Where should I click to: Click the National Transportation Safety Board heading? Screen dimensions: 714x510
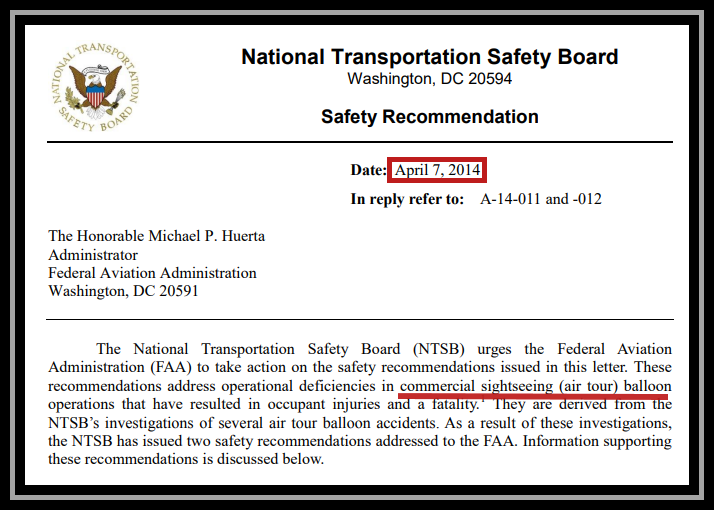coord(429,57)
